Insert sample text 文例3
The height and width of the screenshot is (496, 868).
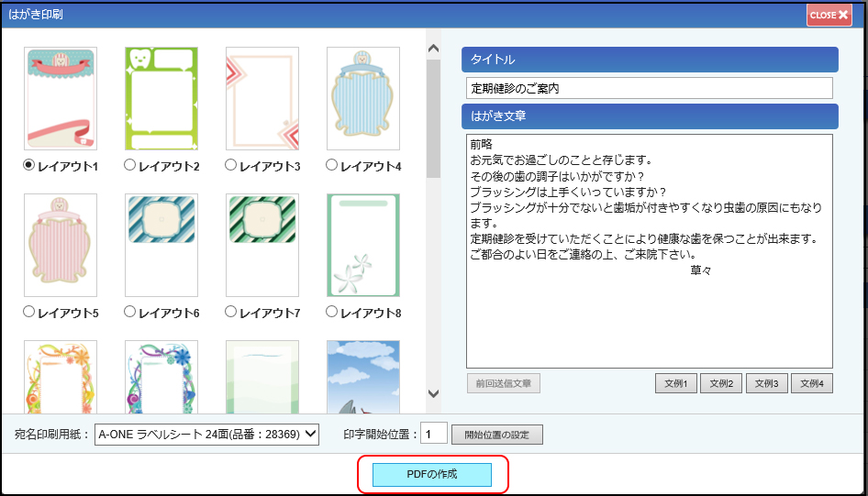click(767, 383)
